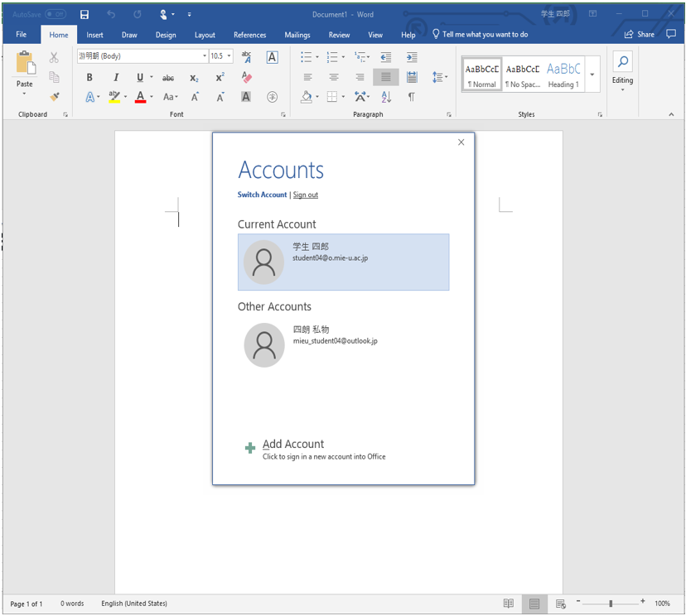Apply the Heading 1 style
The height and width of the screenshot is (616, 686).
(x=564, y=75)
